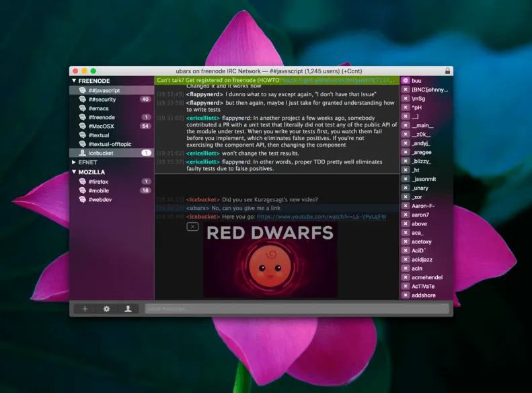The width and height of the screenshot is (532, 393).
Task: Click the icon beside _jasonmit user
Action: pyautogui.click(x=406, y=179)
